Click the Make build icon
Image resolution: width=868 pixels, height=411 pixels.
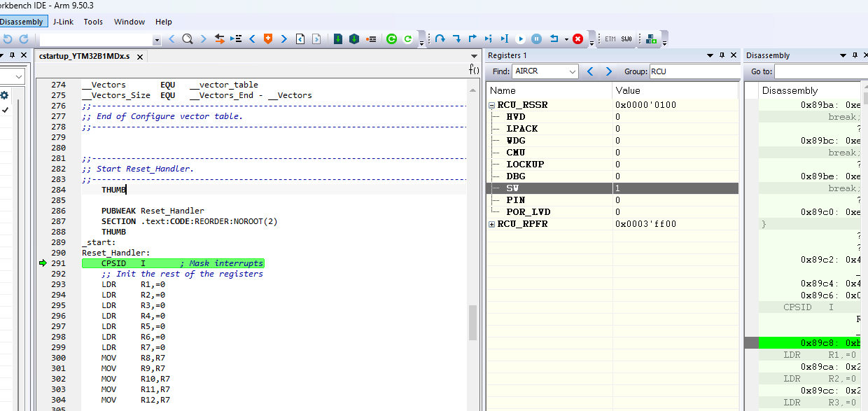click(354, 39)
